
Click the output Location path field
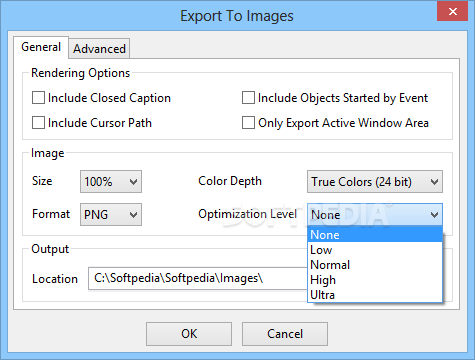point(198,278)
